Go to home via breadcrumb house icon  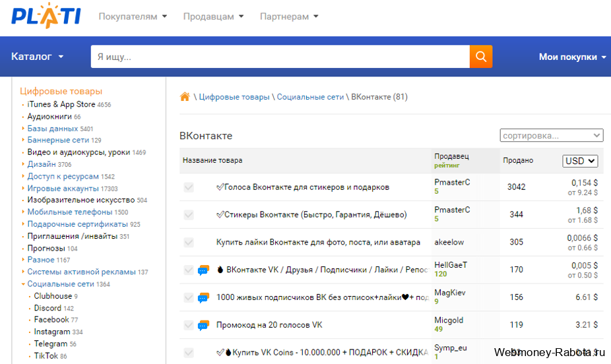point(185,96)
